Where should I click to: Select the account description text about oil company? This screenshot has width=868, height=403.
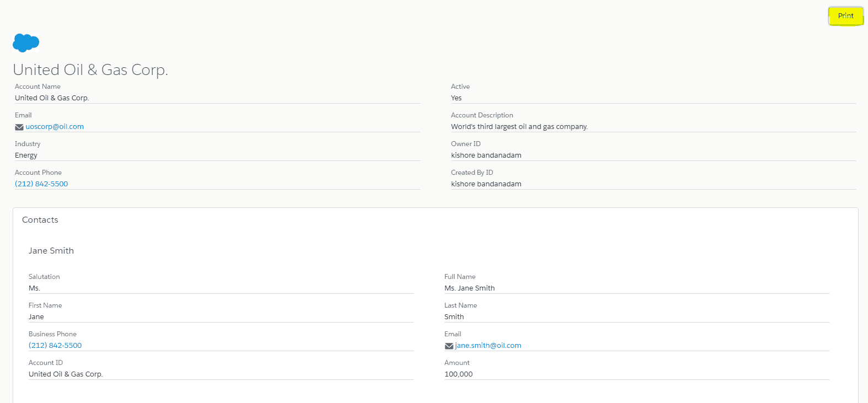coord(519,127)
